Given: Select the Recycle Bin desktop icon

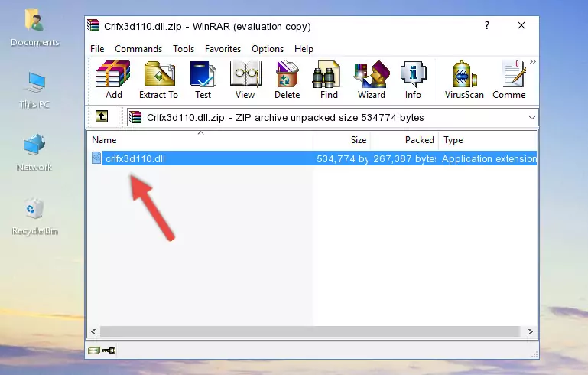Looking at the screenshot, I should click(x=34, y=217).
